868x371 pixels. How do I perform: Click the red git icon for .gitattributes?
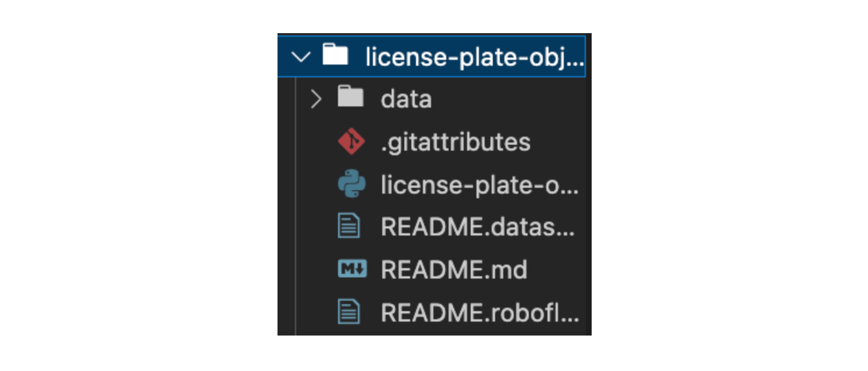(351, 142)
